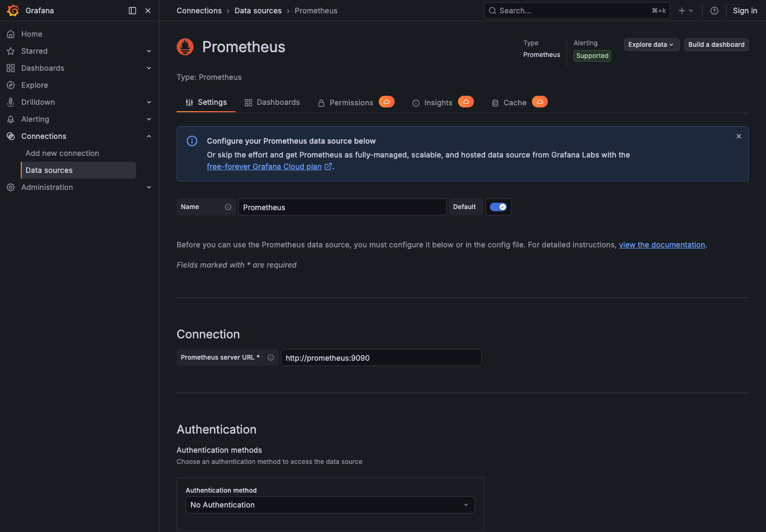Toggle the Default data source switch

click(x=498, y=207)
